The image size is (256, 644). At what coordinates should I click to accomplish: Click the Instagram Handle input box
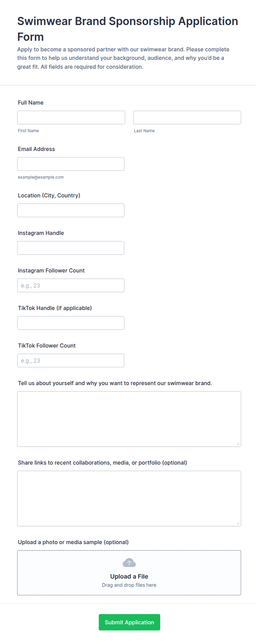click(71, 248)
